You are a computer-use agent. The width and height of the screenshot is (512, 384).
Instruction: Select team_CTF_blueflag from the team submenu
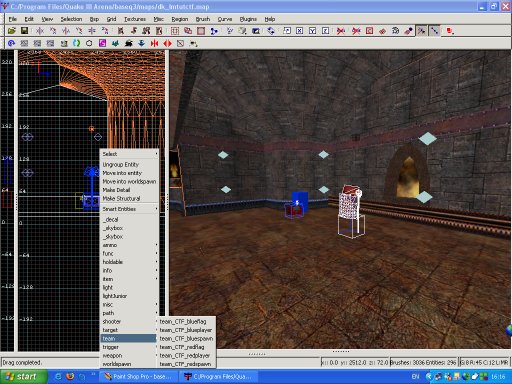[x=187, y=322]
